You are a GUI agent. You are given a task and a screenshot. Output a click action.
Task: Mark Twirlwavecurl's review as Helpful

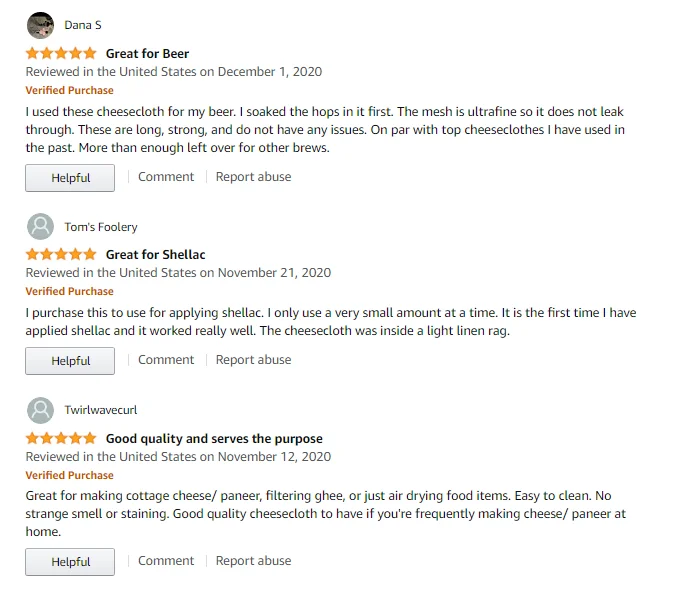[70, 562]
